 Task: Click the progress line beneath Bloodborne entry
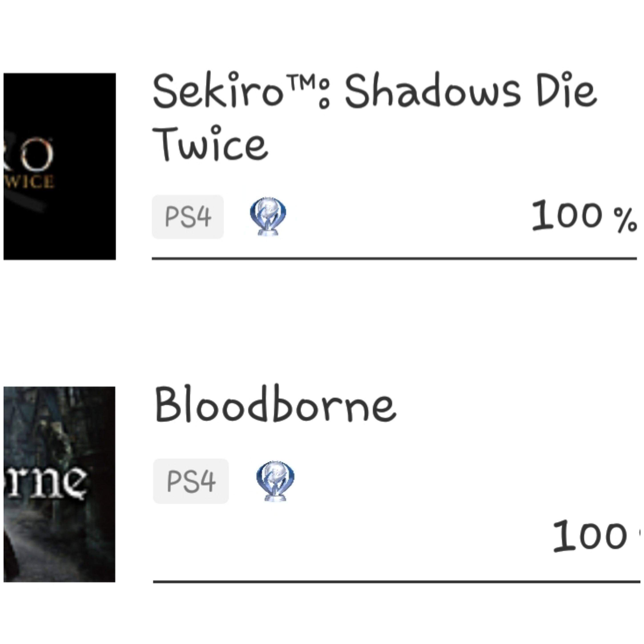(397, 582)
